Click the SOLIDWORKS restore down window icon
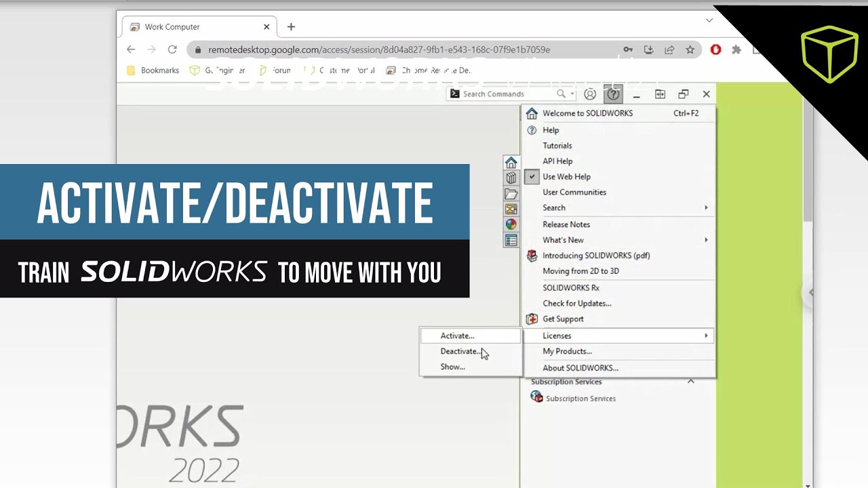The image size is (868, 488). tap(683, 94)
